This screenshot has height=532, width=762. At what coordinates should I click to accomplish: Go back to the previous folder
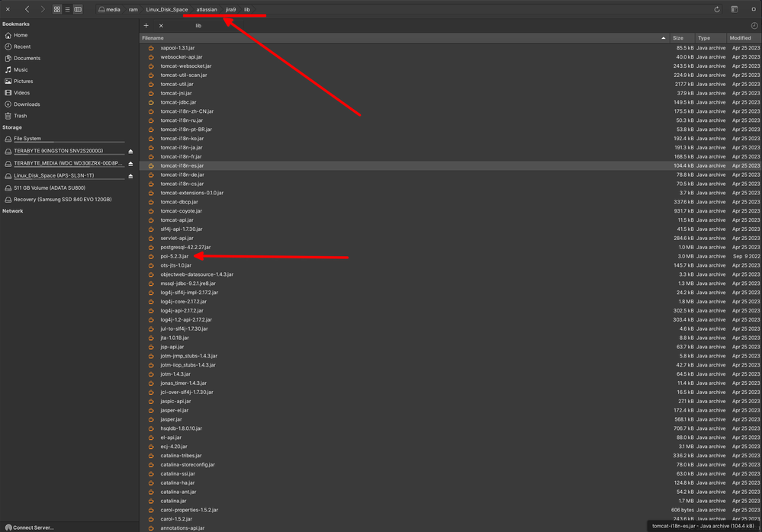pyautogui.click(x=27, y=9)
